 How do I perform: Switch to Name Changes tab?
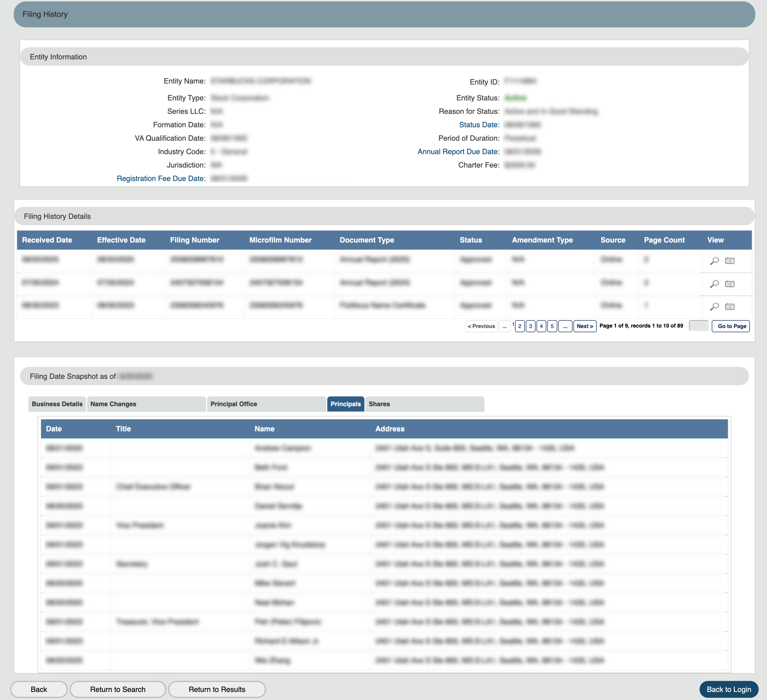(x=146, y=404)
